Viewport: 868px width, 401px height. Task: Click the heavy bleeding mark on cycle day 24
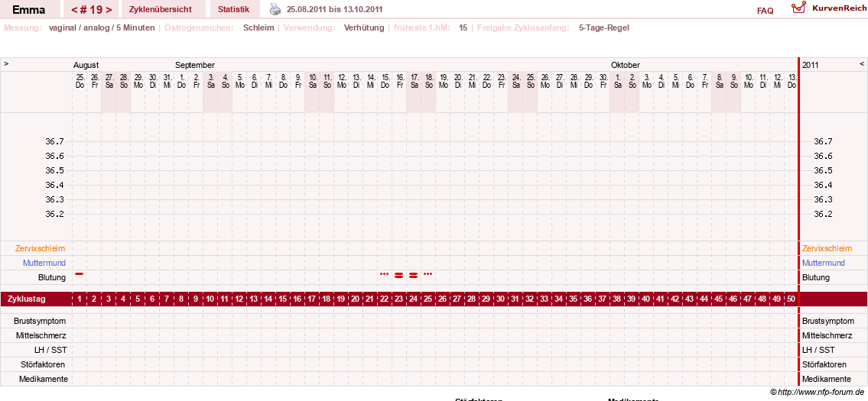[x=413, y=275]
